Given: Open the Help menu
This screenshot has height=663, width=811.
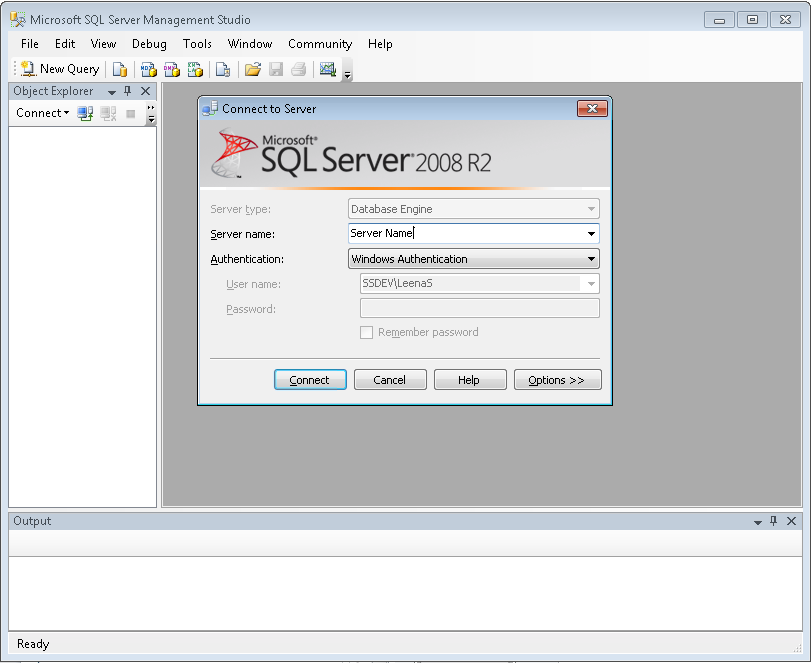Looking at the screenshot, I should point(380,44).
